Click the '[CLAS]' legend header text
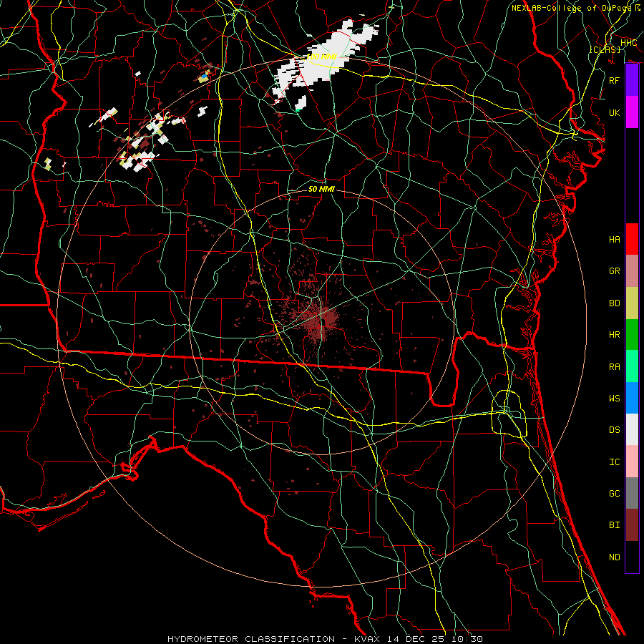 tap(605, 49)
